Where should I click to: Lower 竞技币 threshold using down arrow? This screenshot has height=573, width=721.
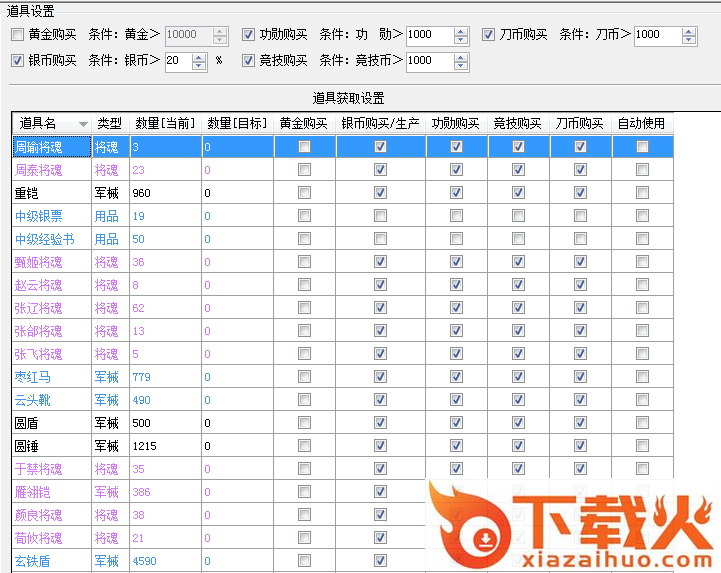click(x=460, y=66)
